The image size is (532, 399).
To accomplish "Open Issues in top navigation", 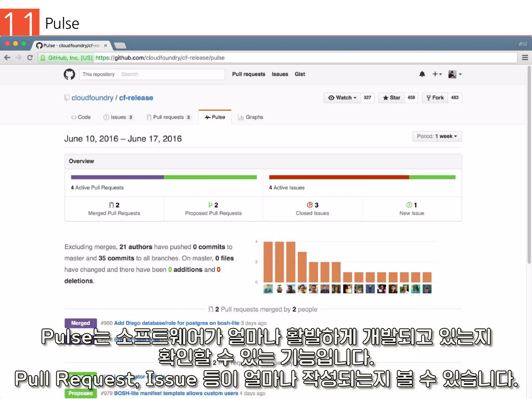I will coord(280,74).
